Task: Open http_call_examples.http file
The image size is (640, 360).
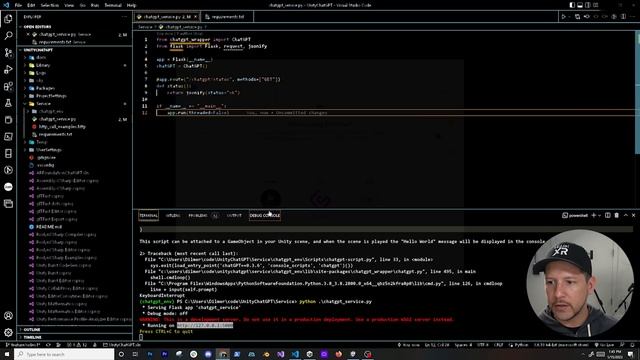Action: click(x=62, y=127)
